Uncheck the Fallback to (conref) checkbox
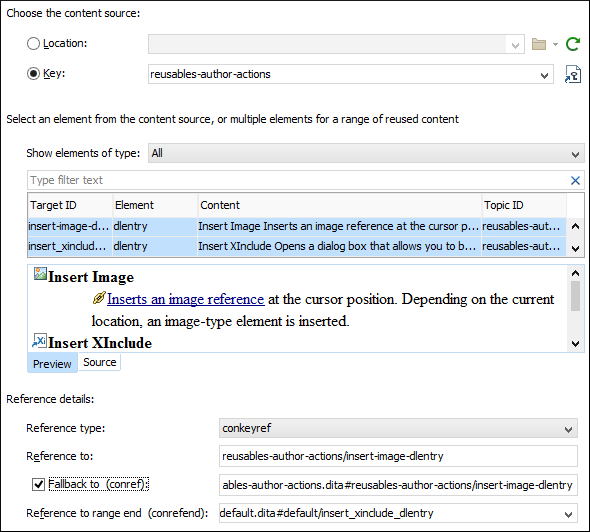 38,484
